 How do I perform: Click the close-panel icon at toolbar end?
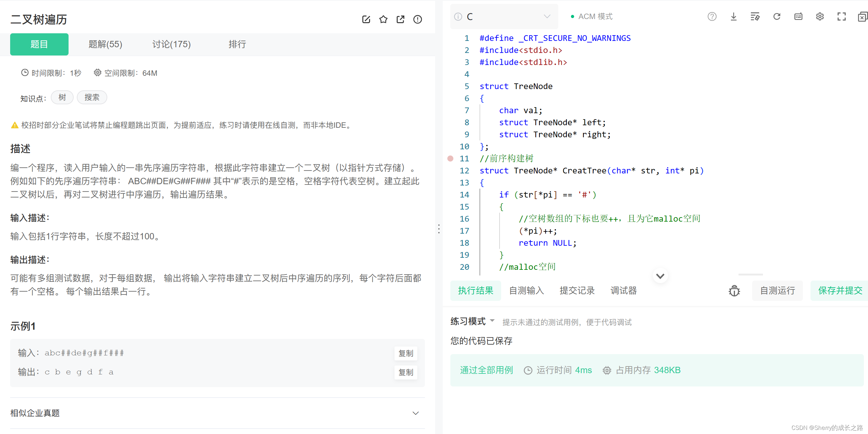(863, 16)
